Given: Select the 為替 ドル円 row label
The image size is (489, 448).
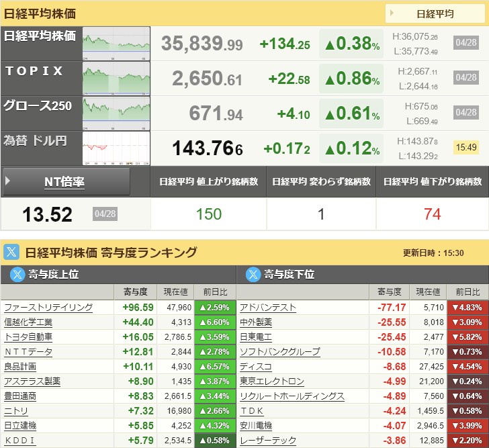Looking at the screenshot, I should [35, 140].
